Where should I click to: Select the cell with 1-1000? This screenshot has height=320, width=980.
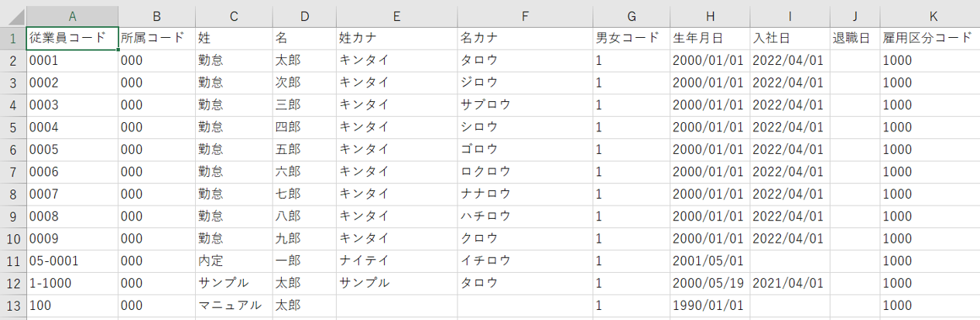(x=72, y=283)
